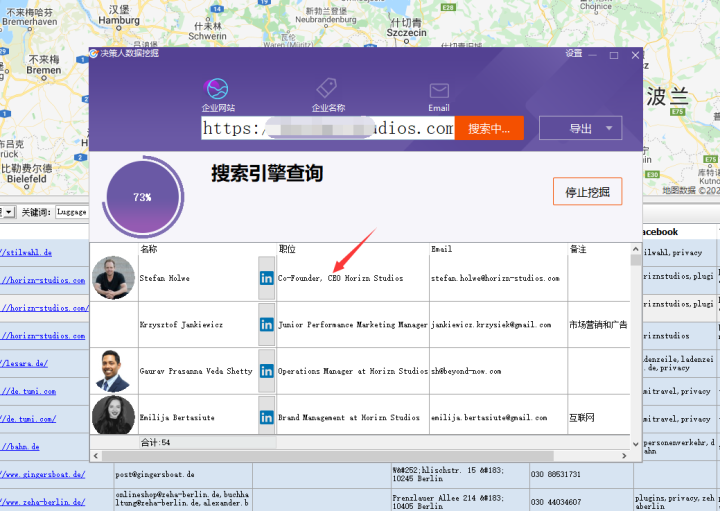The width and height of the screenshot is (720, 511).
Task: Maximize the 决策人数据挖掘 window
Action: (x=614, y=55)
